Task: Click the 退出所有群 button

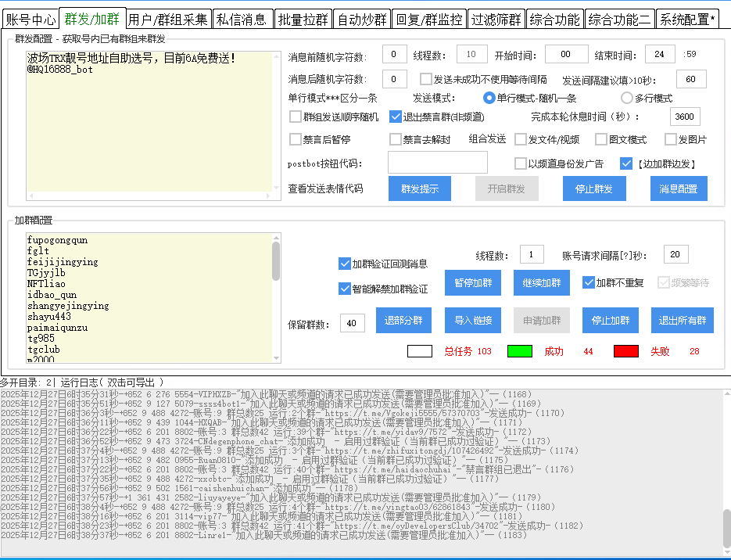Action: tap(682, 321)
